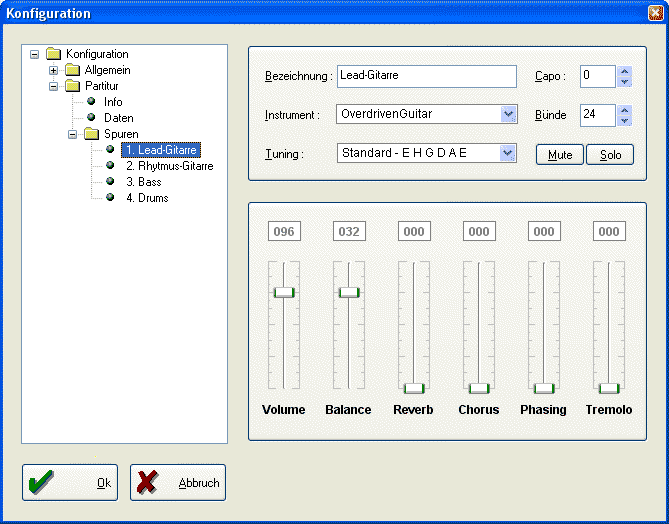Click the Konfiguration root folder icon
Image resolution: width=669 pixels, height=524 pixels.
tap(54, 54)
